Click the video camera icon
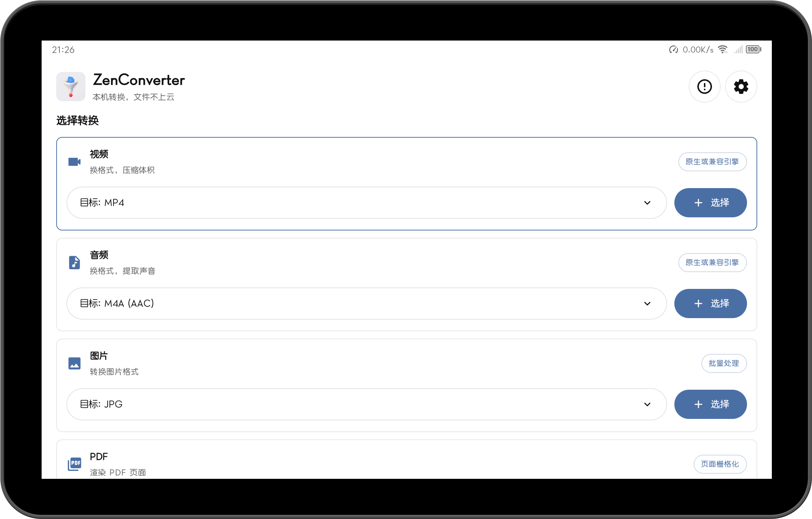The width and height of the screenshot is (812, 519). (74, 162)
